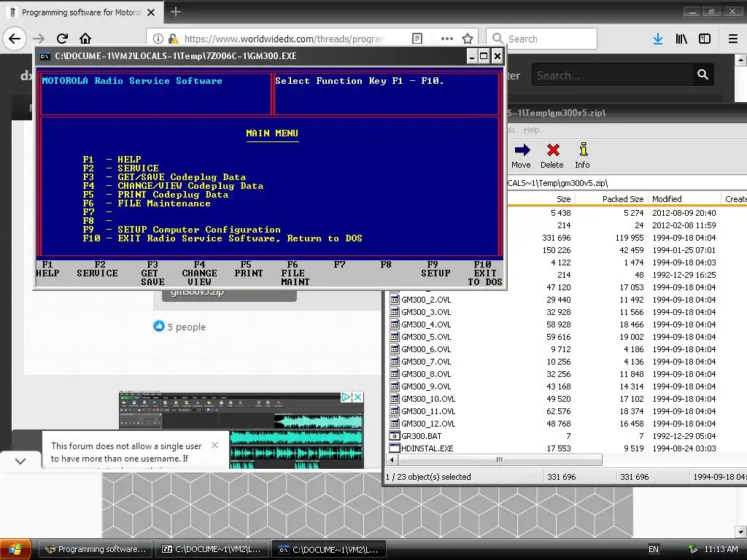The image size is (747, 560).
Task: Dismiss the forum username notice
Action: [x=215, y=446]
